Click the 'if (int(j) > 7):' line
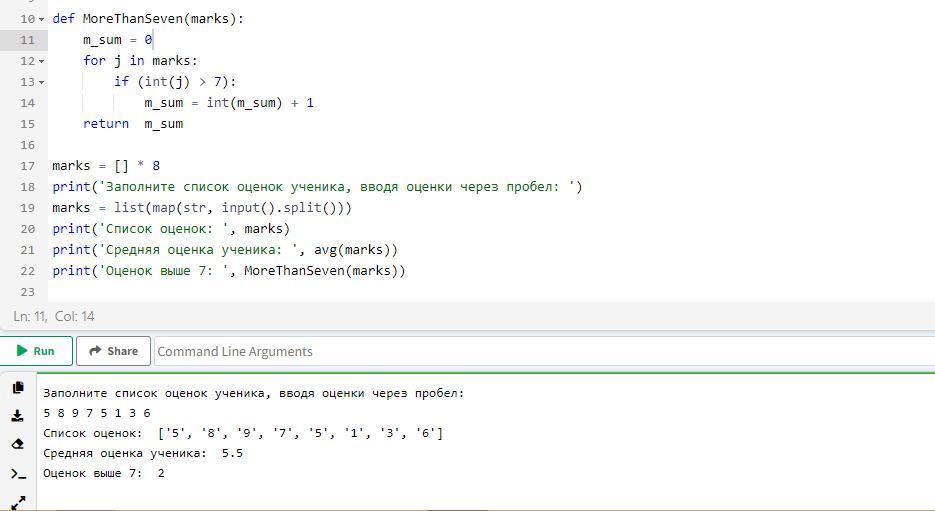Viewport: 935px width, 511px height. 175,82
